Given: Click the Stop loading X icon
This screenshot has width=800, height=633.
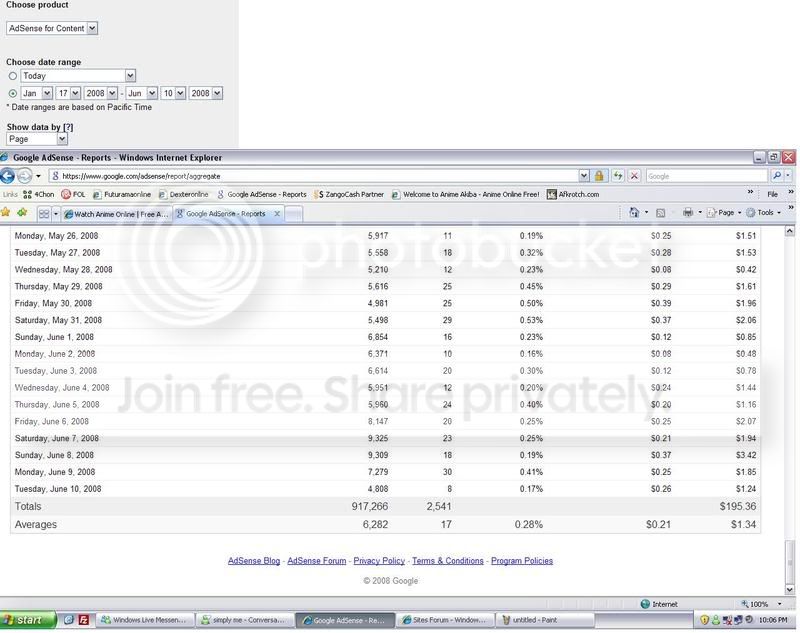Looking at the screenshot, I should coord(634,176).
